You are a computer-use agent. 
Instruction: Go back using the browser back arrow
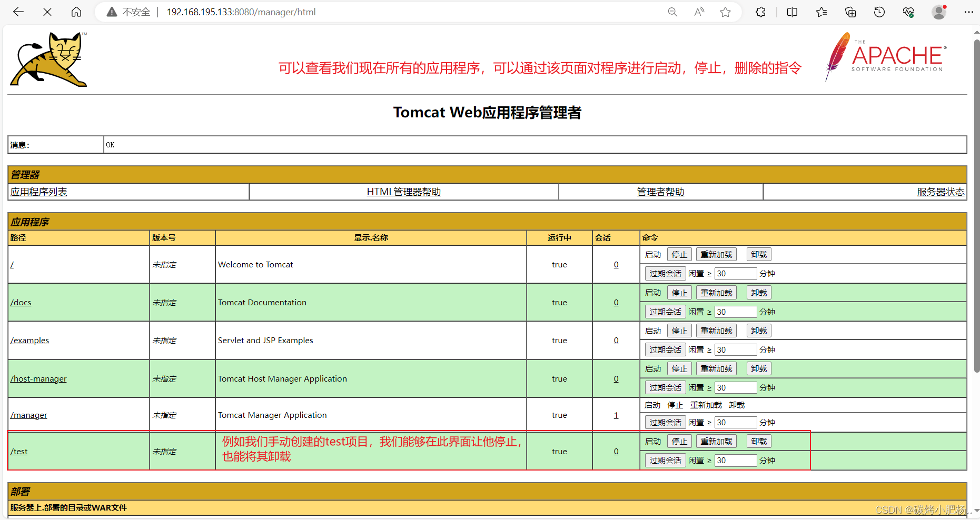coord(18,12)
